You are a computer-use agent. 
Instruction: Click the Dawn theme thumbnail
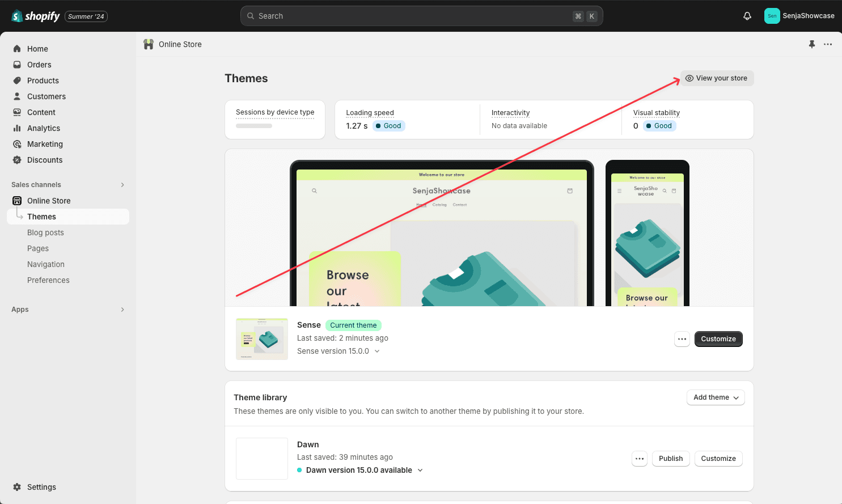point(262,459)
